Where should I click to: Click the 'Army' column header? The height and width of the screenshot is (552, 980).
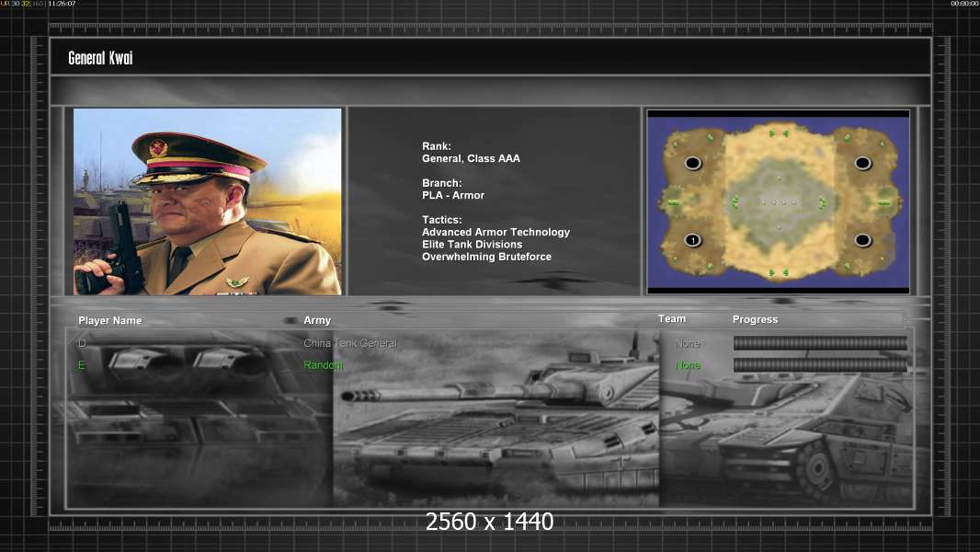pos(317,320)
